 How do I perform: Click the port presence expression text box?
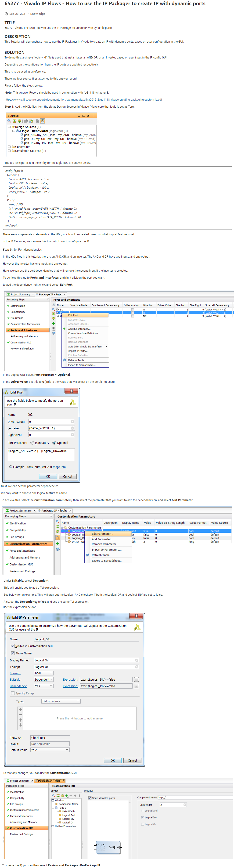click(41, 454)
